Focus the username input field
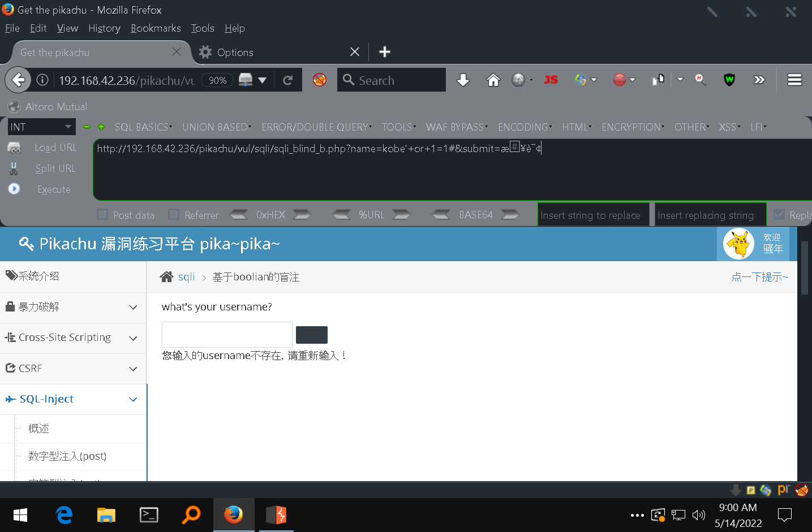 click(227, 335)
